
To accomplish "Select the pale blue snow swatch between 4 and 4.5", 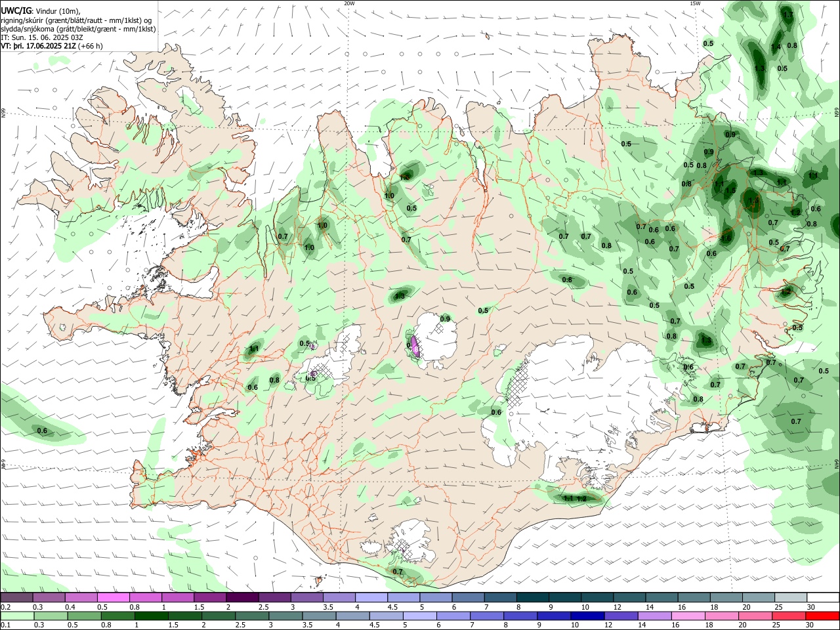I will (x=371, y=597).
